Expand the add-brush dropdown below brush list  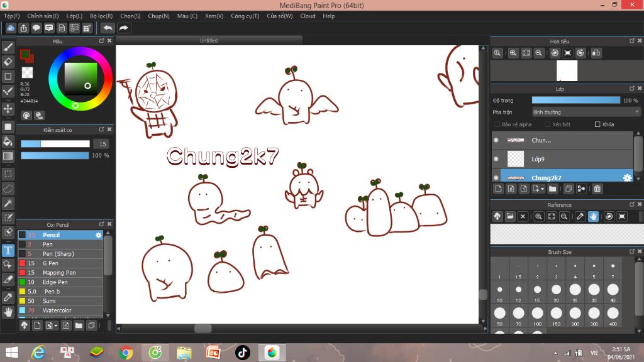point(52,326)
